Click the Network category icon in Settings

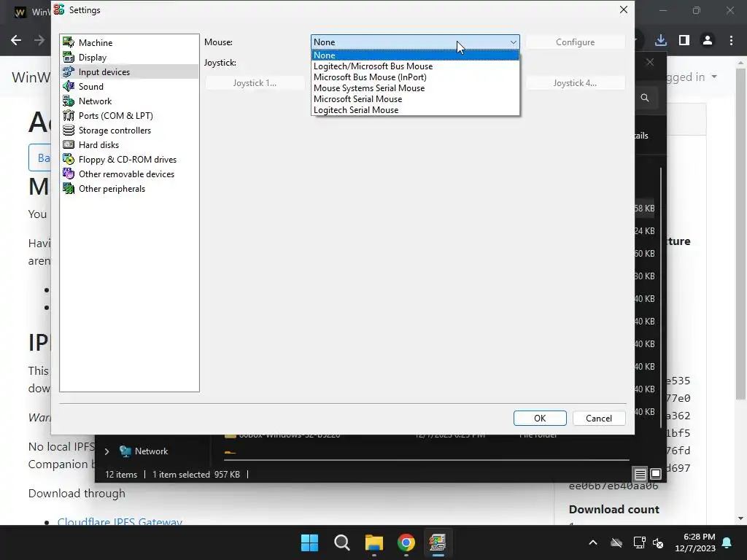coord(69,101)
